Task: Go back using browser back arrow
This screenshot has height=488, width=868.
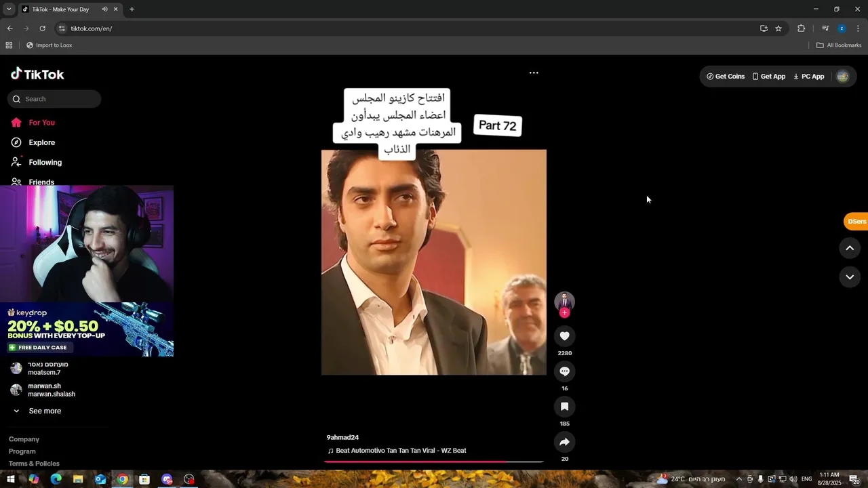Action: [9, 28]
